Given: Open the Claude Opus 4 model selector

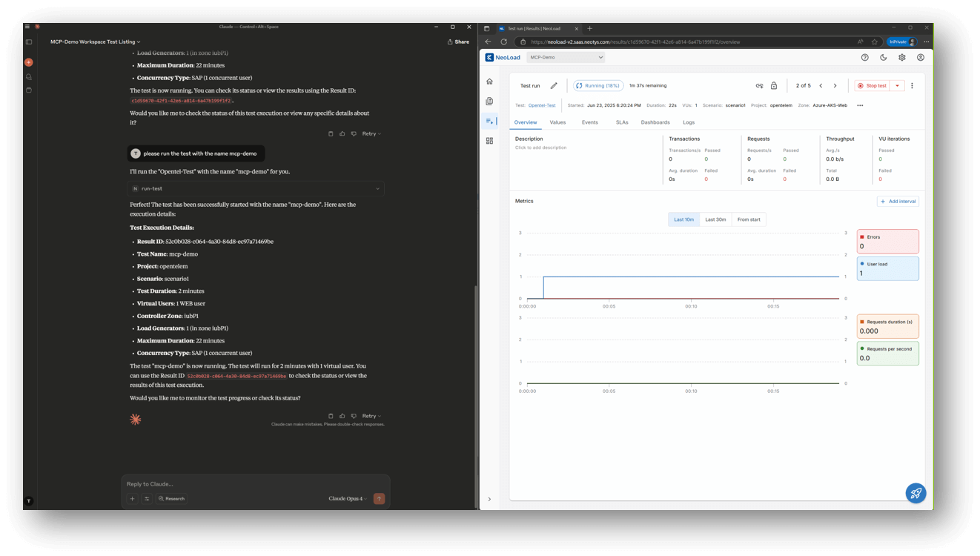Looking at the screenshot, I should point(348,499).
